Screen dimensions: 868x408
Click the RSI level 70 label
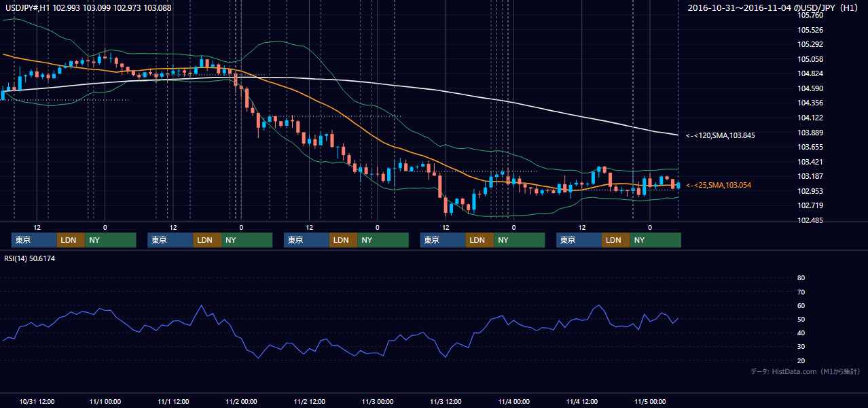point(801,292)
